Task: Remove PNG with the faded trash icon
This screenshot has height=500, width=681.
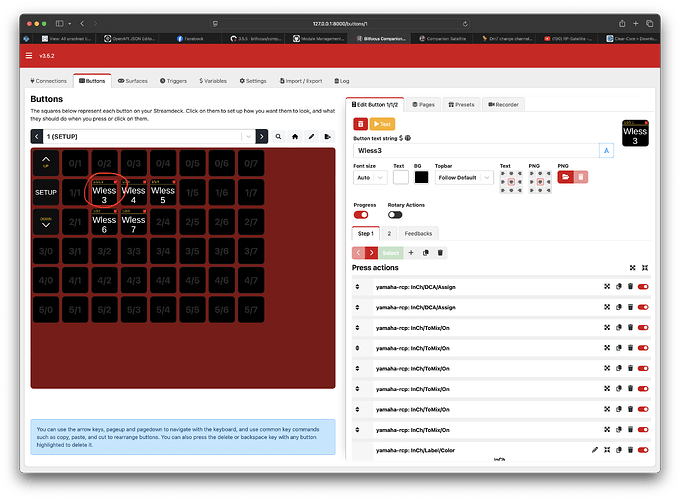Action: pos(581,177)
